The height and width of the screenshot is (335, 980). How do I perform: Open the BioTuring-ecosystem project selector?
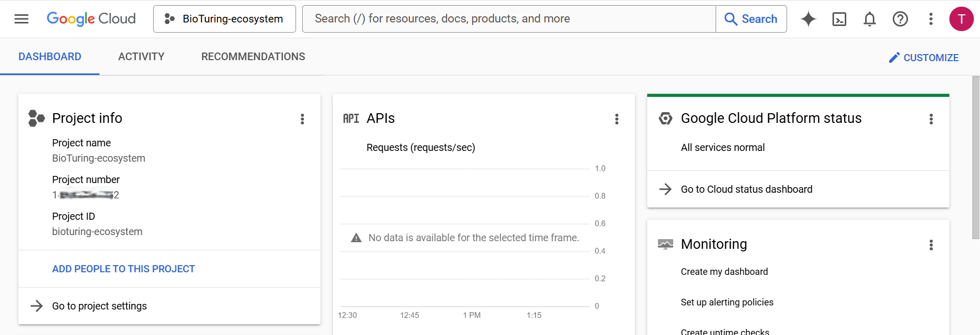(225, 19)
